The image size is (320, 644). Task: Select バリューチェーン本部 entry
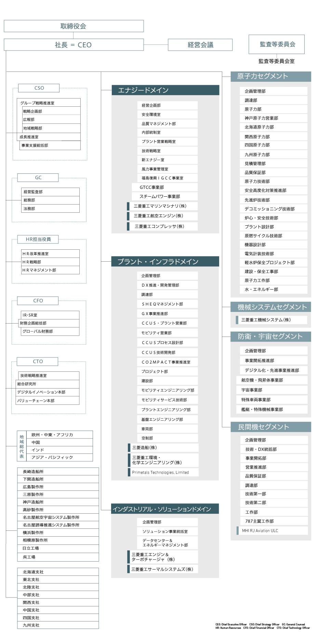pyautogui.click(x=48, y=401)
